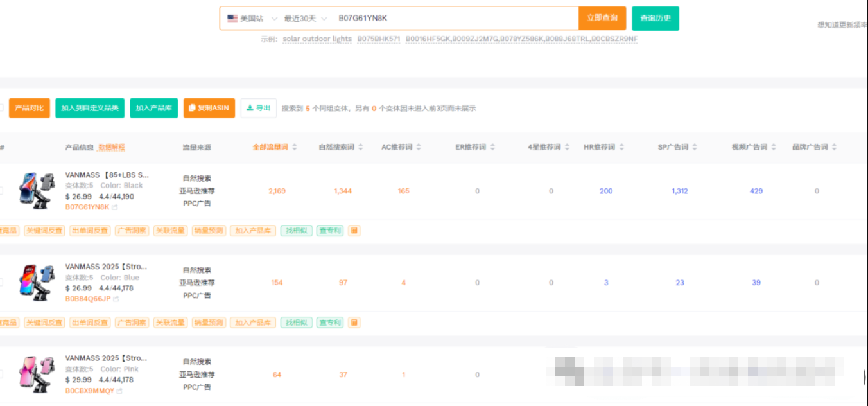The image size is (868, 406).
Task: Sort by HR推荐词 column arrows
Action: point(621,147)
